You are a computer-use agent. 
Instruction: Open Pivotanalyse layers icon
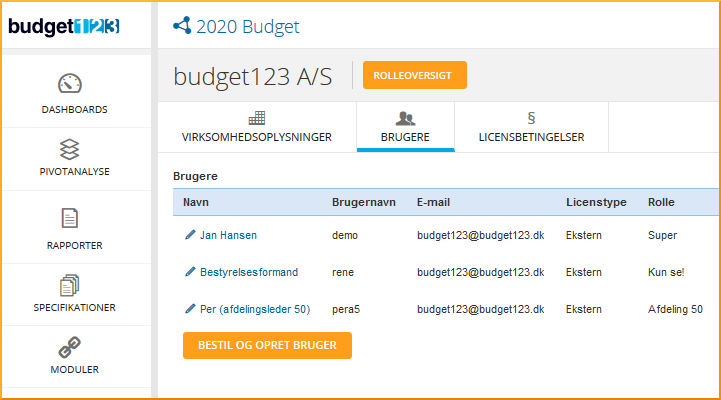click(69, 149)
